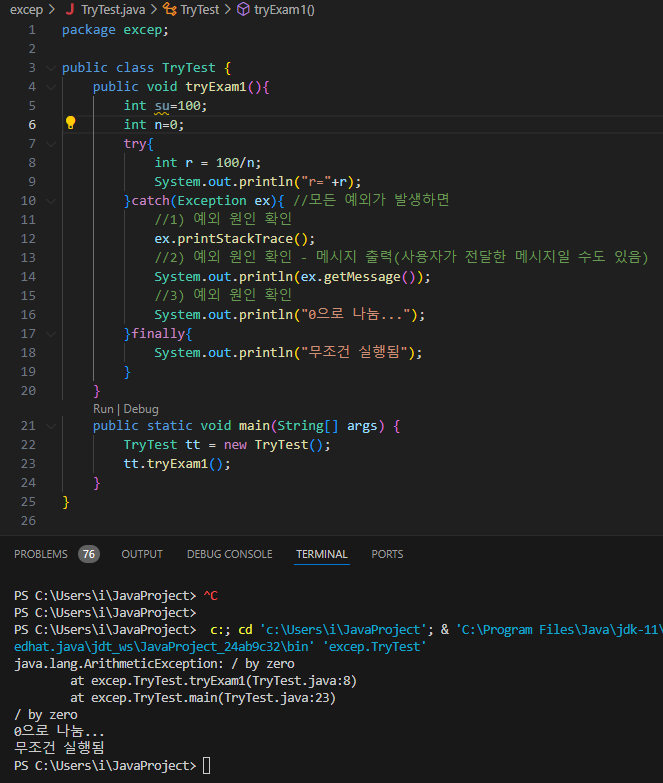
Task: Collapse the finally block fold on line 17
Action: pyautogui.click(x=51, y=334)
